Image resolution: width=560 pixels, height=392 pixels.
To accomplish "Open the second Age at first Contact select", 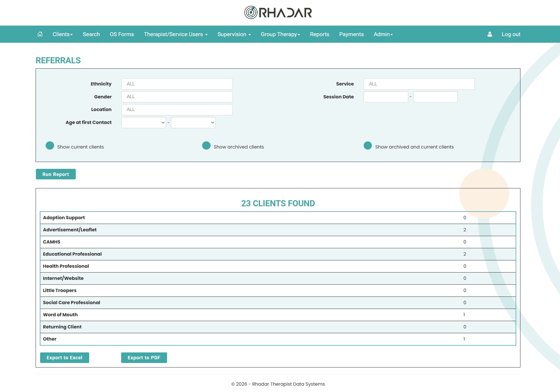I will [x=193, y=123].
